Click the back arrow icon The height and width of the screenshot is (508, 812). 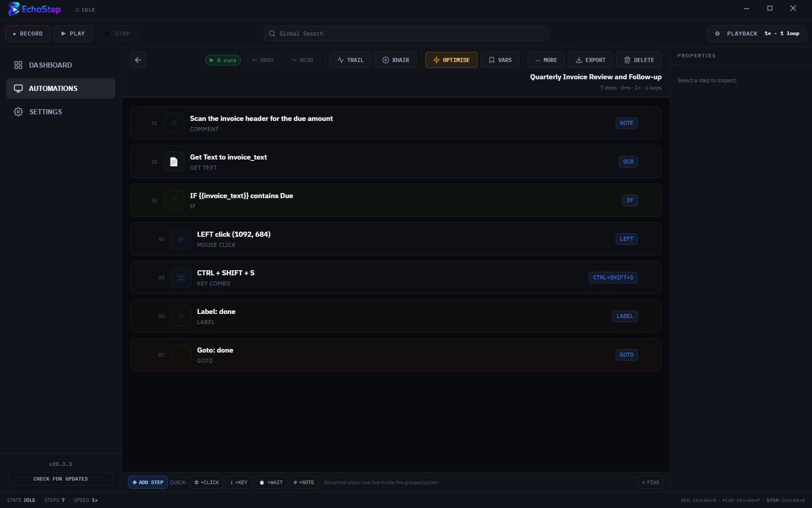coord(138,60)
